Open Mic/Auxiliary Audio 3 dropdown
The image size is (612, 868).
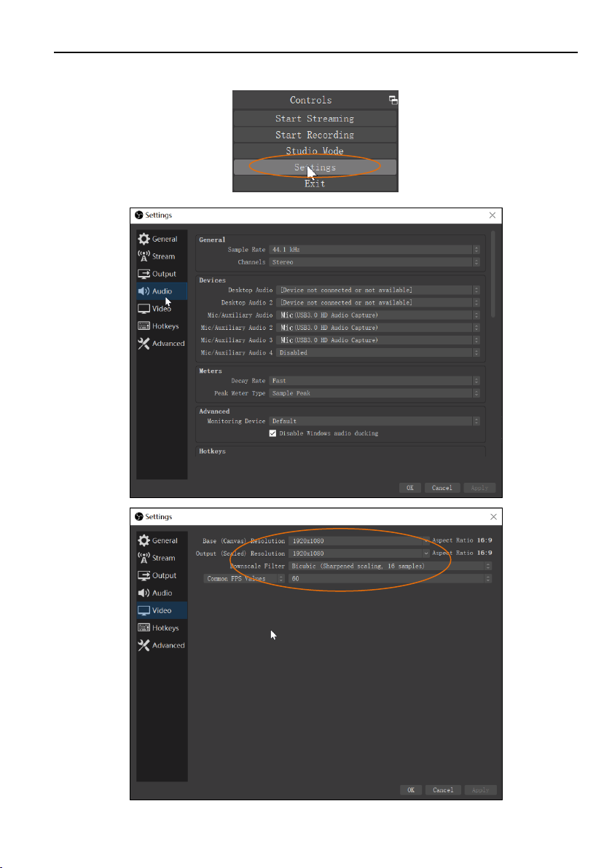pyautogui.click(x=377, y=341)
